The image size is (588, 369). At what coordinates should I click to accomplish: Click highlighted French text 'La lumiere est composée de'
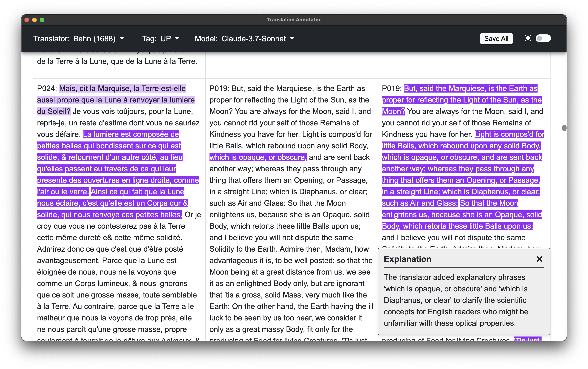[x=131, y=134]
